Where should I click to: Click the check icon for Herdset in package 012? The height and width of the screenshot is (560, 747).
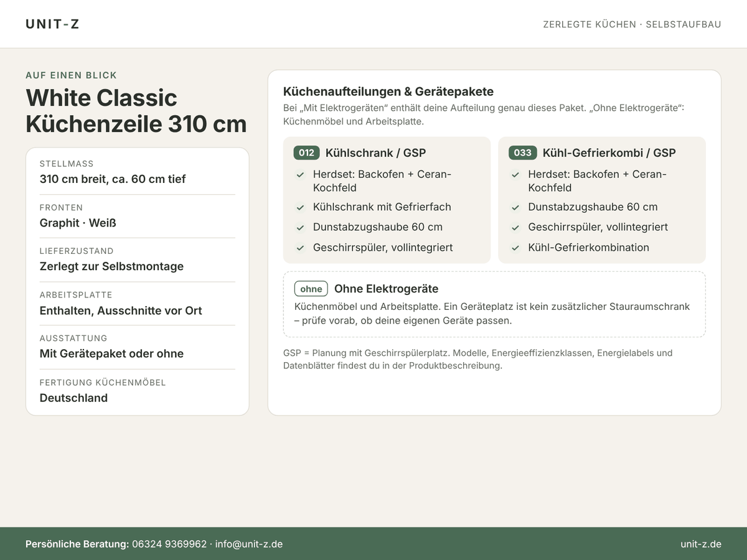tap(300, 175)
